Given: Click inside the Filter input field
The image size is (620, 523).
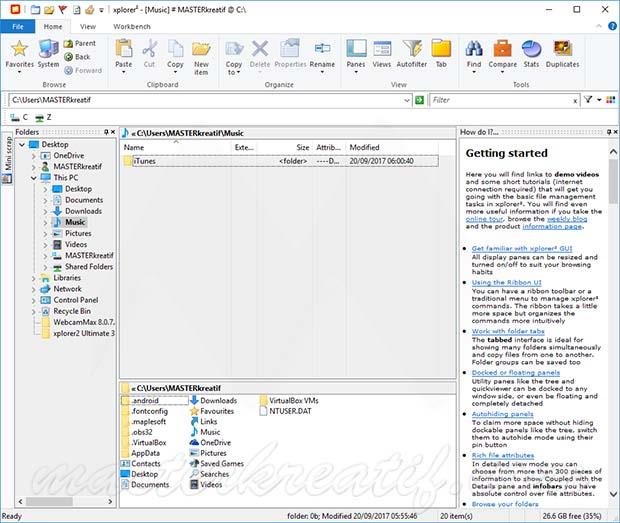Looking at the screenshot, I should pos(501,100).
